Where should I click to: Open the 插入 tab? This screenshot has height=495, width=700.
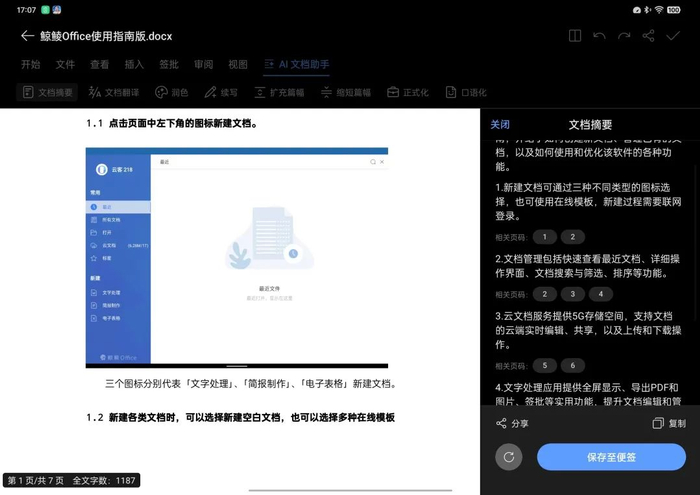click(134, 64)
